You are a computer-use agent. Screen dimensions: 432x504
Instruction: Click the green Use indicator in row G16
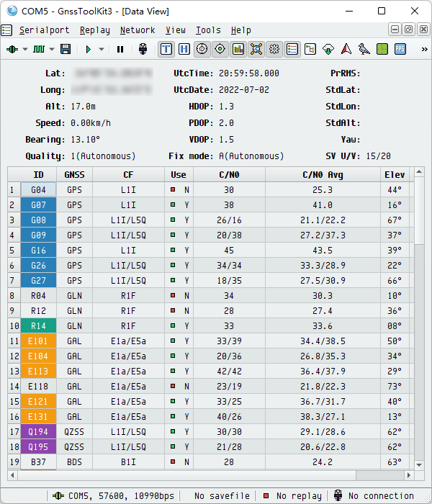(x=173, y=250)
